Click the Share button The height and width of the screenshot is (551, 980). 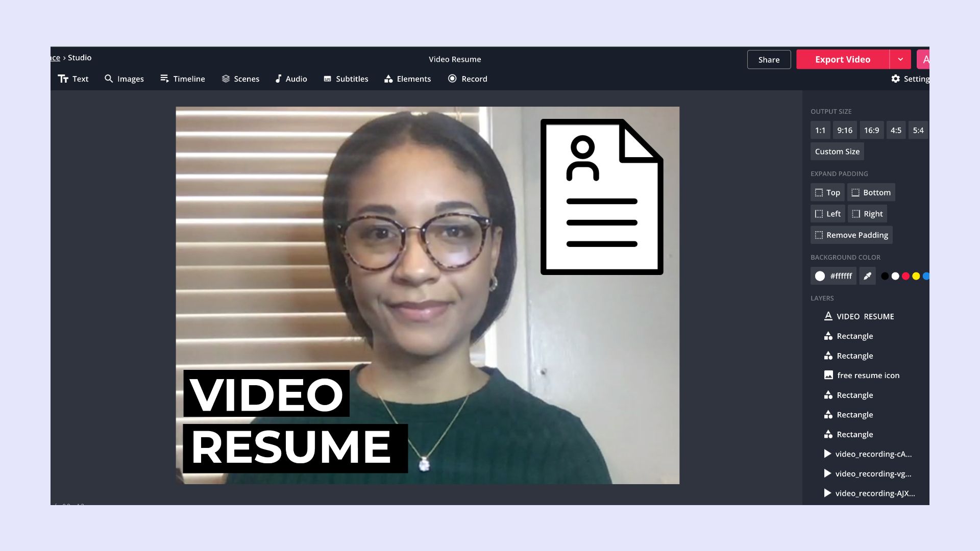769,60
